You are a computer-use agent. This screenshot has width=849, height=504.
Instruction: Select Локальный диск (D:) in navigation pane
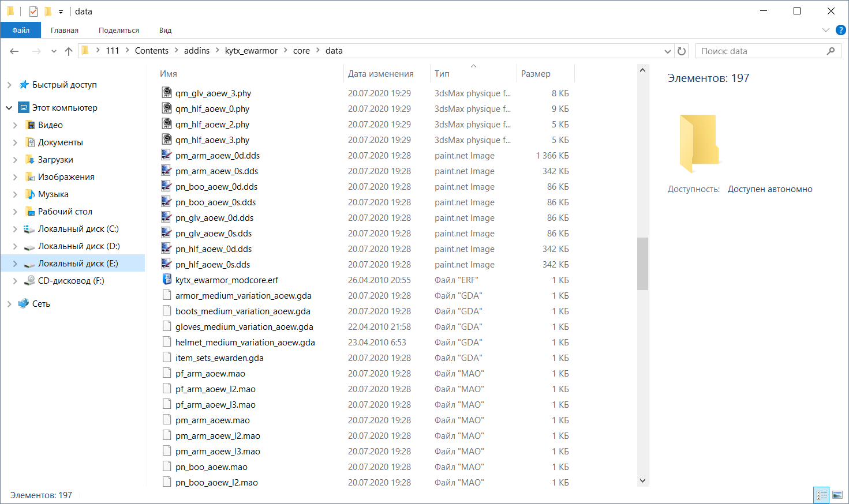point(78,246)
